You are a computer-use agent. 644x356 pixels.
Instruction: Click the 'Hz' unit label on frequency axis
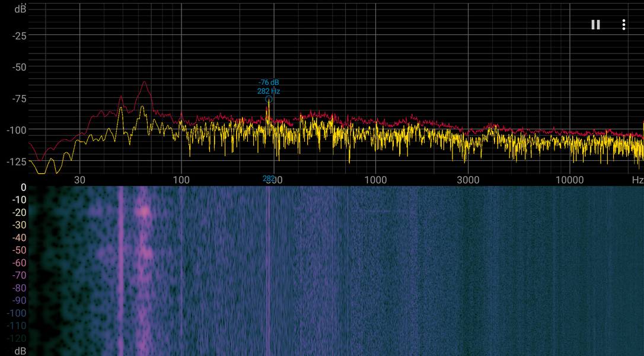tap(637, 180)
